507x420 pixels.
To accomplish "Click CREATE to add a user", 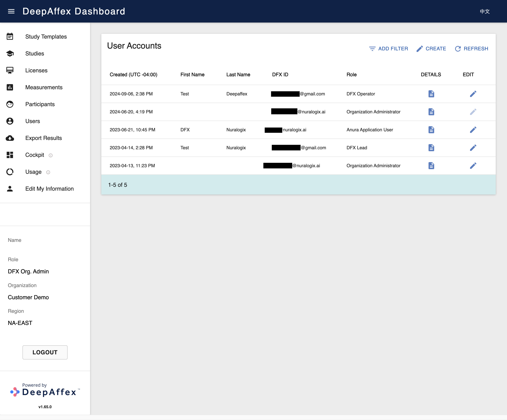I will [431, 49].
